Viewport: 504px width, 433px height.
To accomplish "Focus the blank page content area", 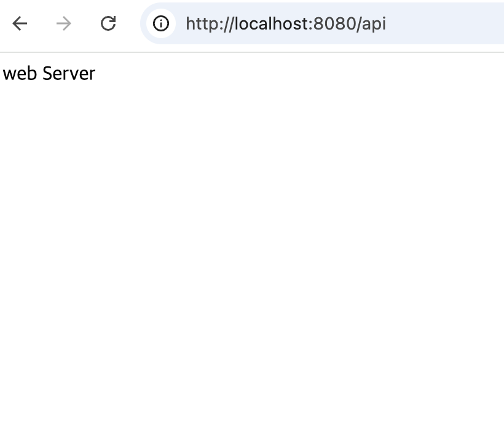I will (x=252, y=257).
